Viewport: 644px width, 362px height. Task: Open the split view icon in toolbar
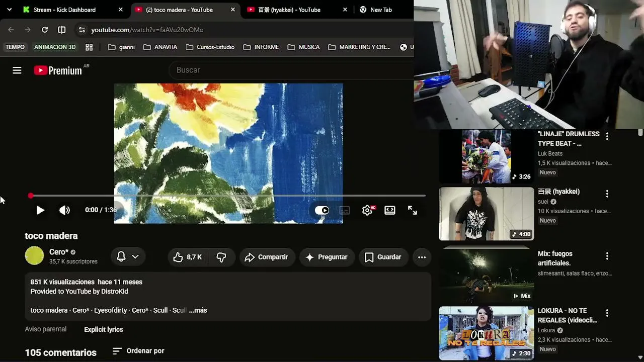pyautogui.click(x=62, y=30)
